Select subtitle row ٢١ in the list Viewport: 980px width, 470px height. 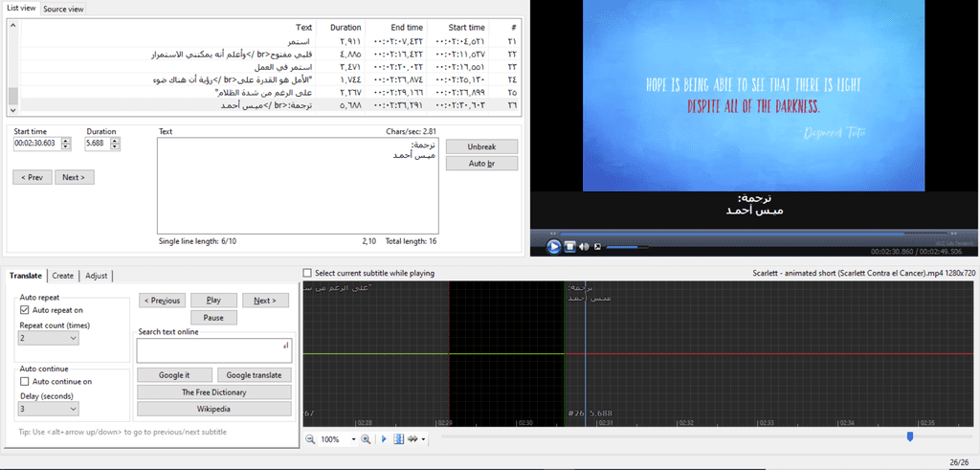pos(271,42)
